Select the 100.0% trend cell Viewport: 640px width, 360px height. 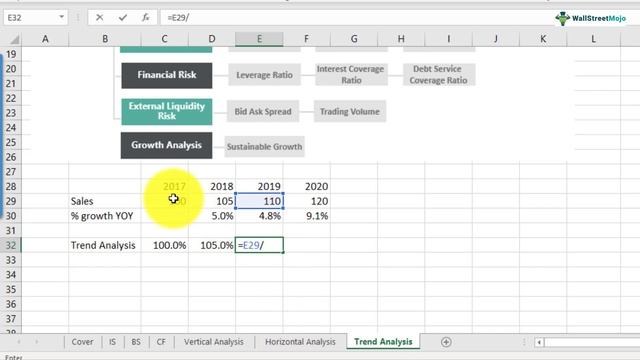(164, 245)
